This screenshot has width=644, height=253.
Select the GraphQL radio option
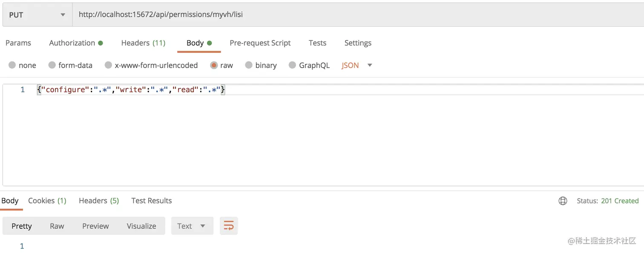(292, 65)
